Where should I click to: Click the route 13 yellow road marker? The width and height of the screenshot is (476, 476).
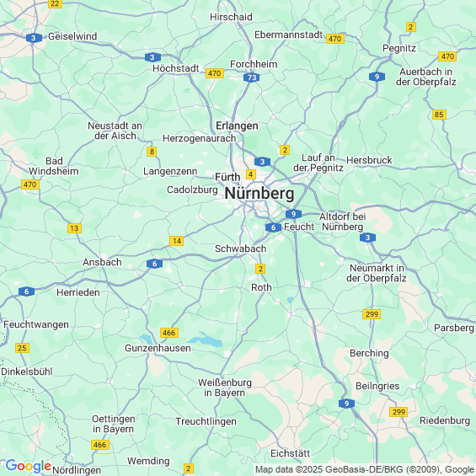click(74, 228)
